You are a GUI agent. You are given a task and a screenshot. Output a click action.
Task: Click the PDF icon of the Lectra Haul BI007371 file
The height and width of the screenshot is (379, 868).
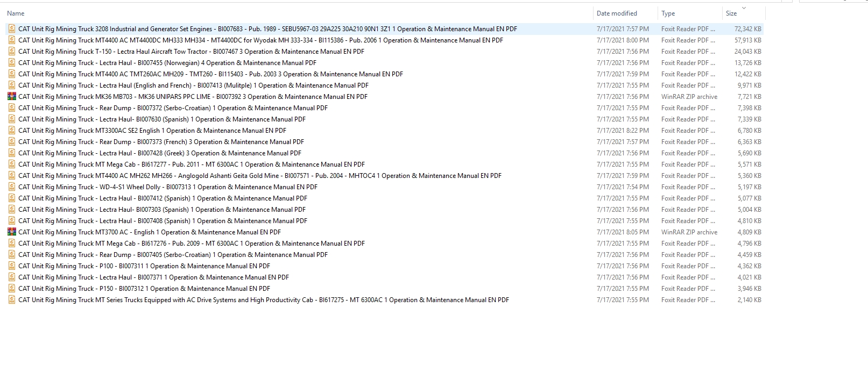[x=12, y=277]
